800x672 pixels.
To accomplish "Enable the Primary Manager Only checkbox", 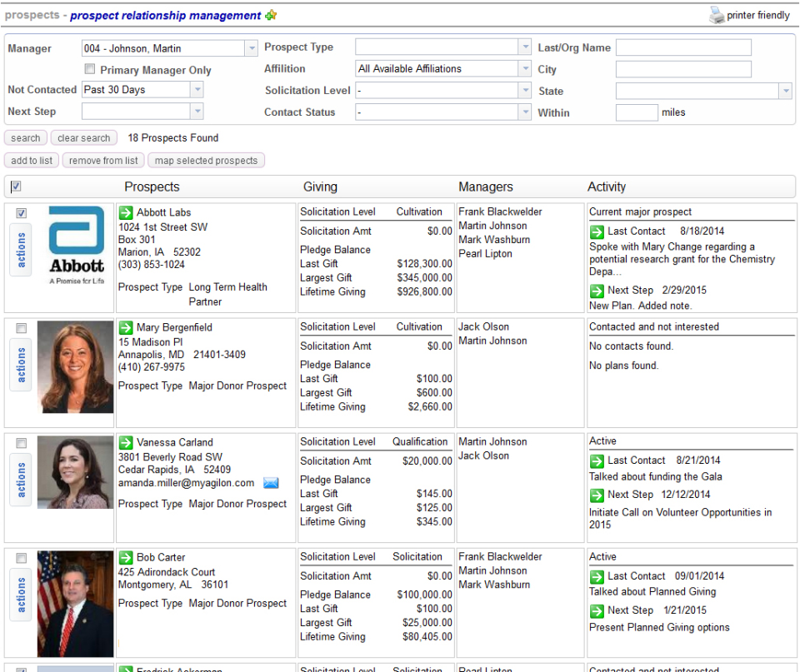I will (90, 70).
